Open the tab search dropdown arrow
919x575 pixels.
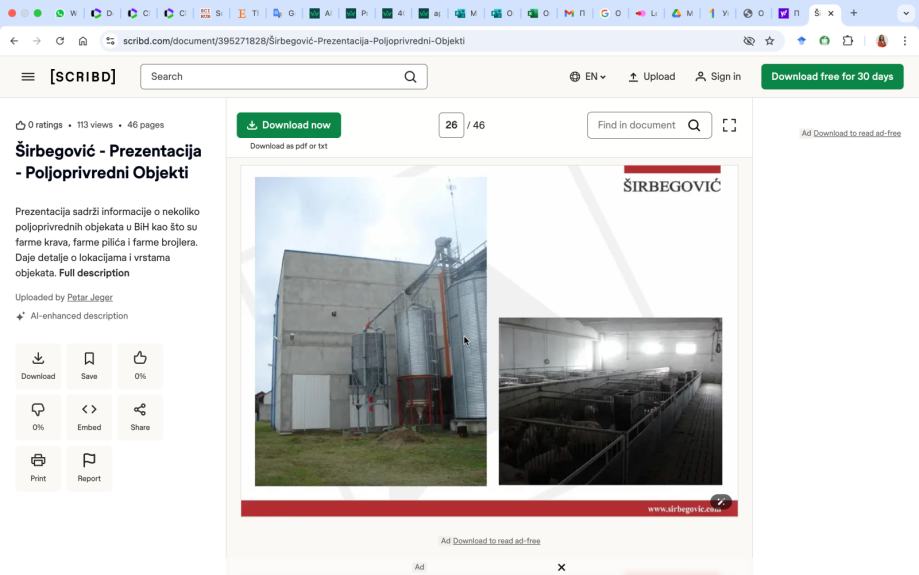coord(906,13)
